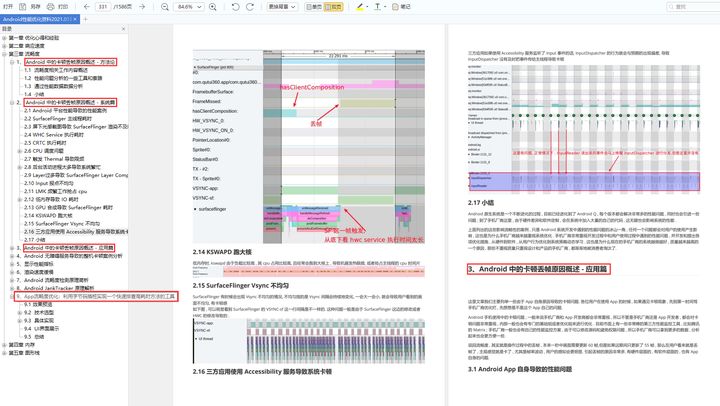Click heading 3.1 Android App in right page
Image resolution: width=720 pixels, height=406 pixels.
tap(520, 369)
